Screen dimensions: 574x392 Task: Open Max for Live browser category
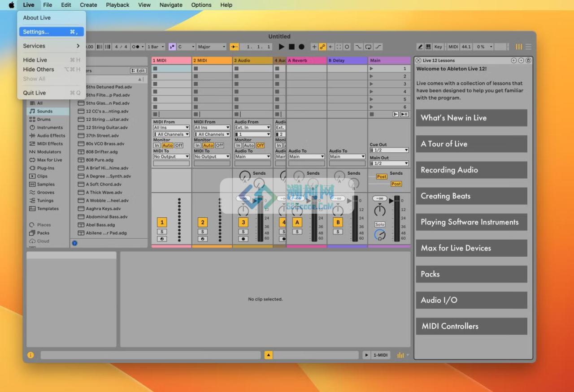pyautogui.click(x=49, y=160)
